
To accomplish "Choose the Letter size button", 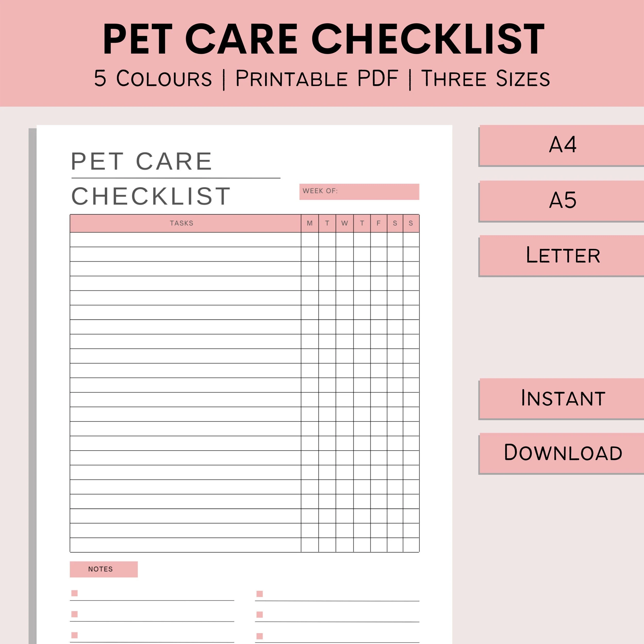I will (x=562, y=255).
